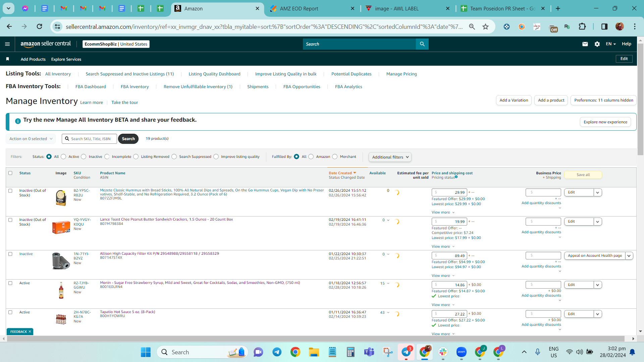
Task: Toggle the select-all checkbox in table header
Action: tap(10, 173)
